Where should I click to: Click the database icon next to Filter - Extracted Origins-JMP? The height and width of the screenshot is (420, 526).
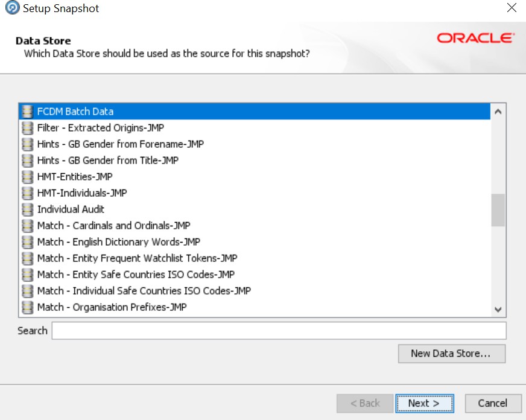coord(27,127)
